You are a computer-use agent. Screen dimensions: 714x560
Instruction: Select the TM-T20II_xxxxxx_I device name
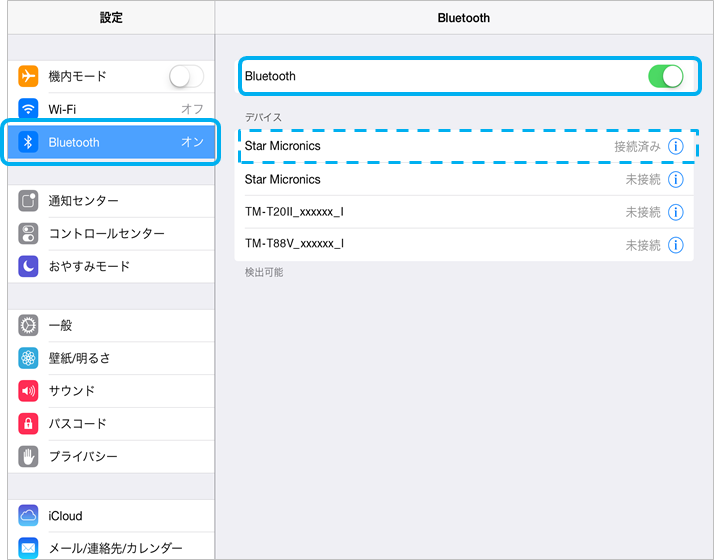point(294,212)
